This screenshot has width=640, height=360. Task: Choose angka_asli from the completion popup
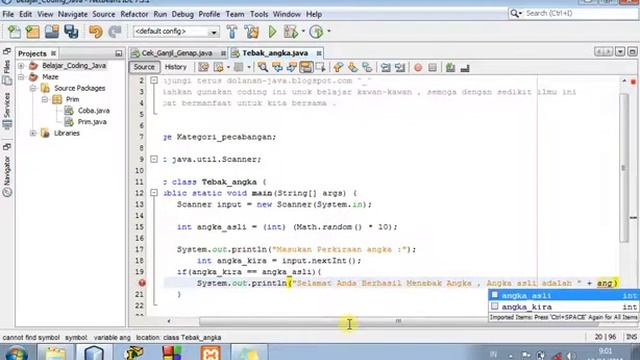click(564, 295)
